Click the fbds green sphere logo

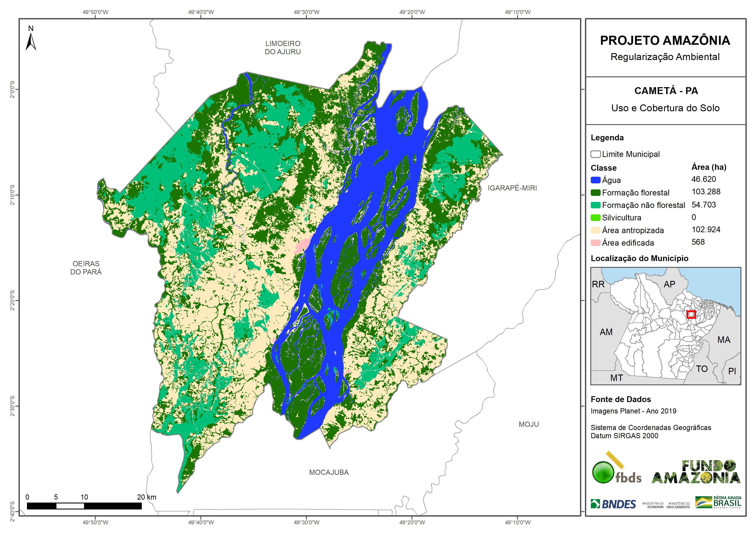click(603, 472)
